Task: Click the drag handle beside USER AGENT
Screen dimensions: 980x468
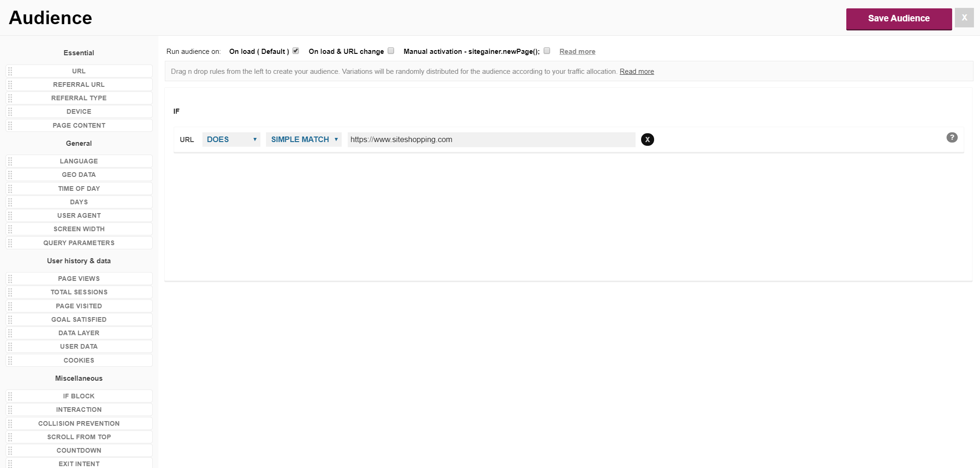Action: pos(10,215)
